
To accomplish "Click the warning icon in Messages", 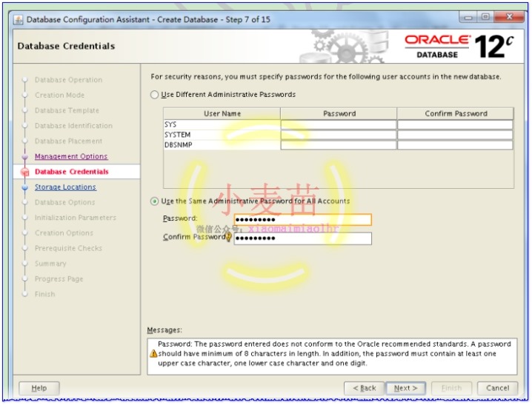I will [153, 354].
